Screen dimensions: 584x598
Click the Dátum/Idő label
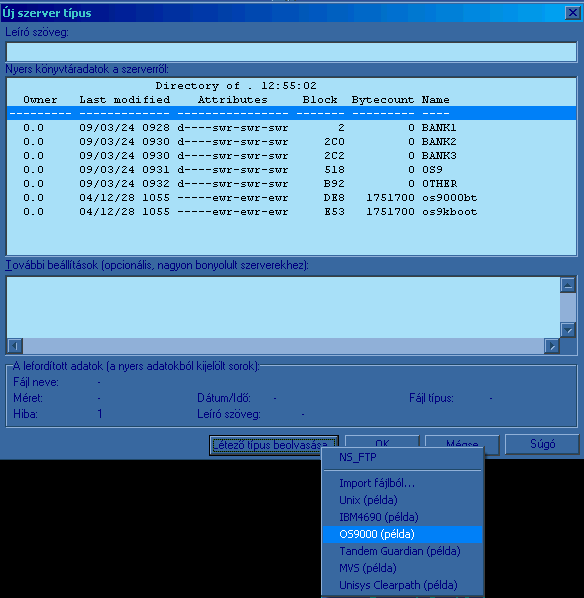tap(224, 398)
